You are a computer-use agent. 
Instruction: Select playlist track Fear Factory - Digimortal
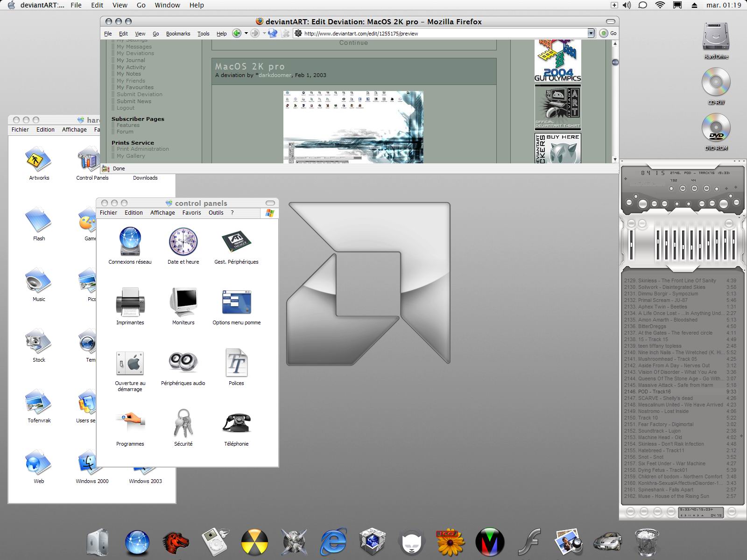click(x=680, y=424)
